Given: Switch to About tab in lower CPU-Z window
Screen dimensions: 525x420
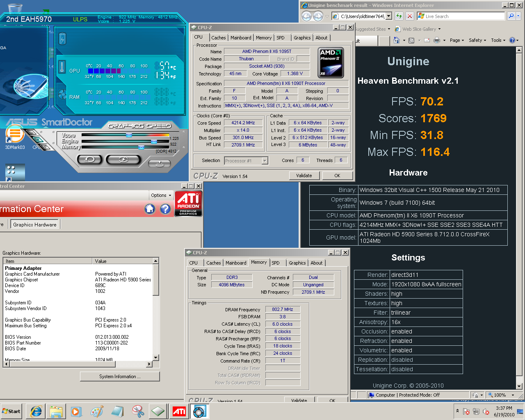Looking at the screenshot, I should click(x=316, y=263).
